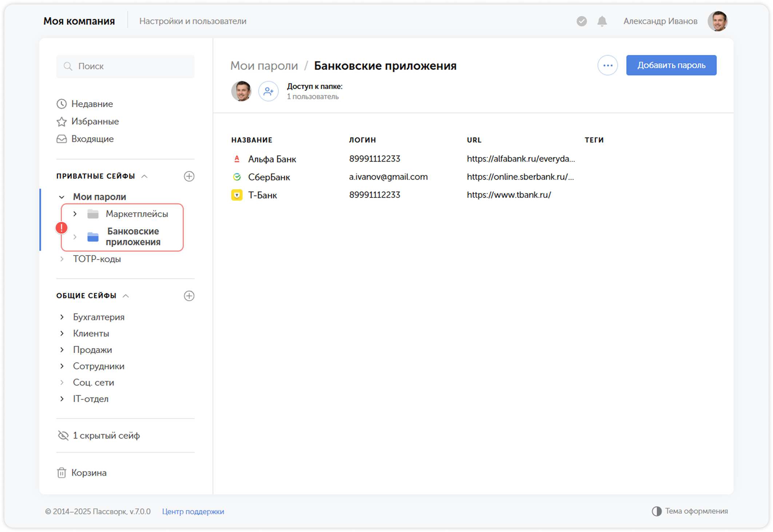773x532 pixels.
Task: Click the search magnifier icon
Action: (68, 66)
